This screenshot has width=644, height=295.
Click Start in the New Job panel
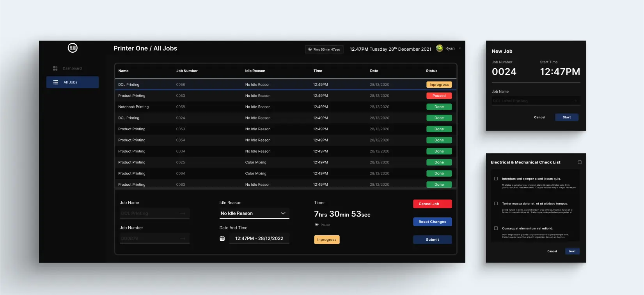[x=567, y=117]
